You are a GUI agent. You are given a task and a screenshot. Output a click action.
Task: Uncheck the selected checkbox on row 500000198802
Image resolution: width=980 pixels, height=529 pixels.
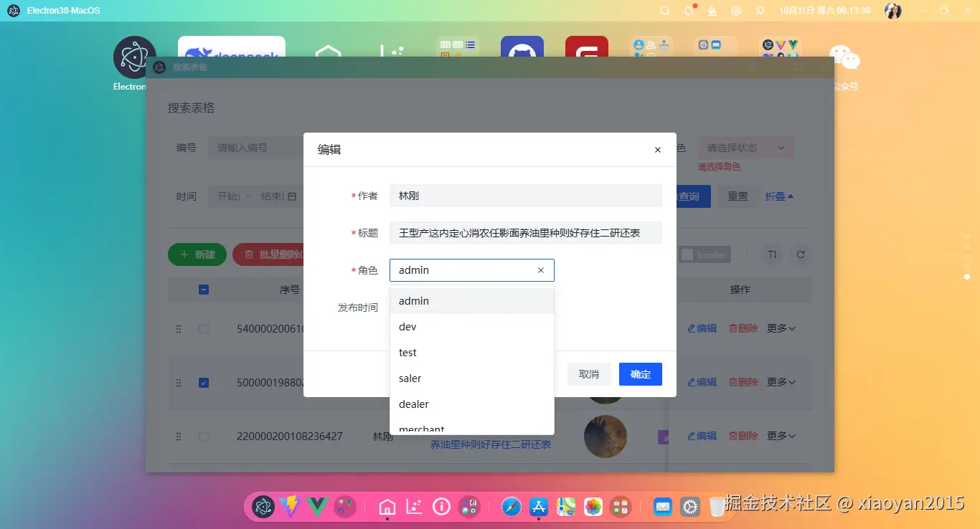coord(204,382)
